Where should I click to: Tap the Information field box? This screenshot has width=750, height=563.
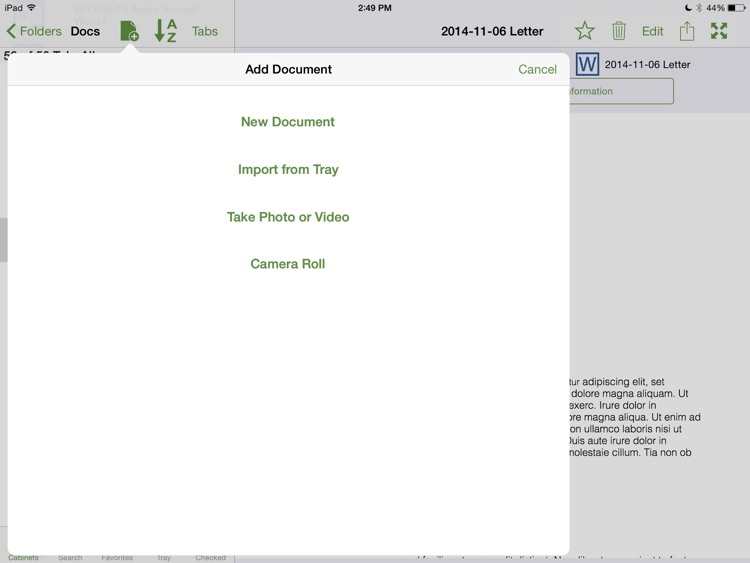click(x=621, y=91)
